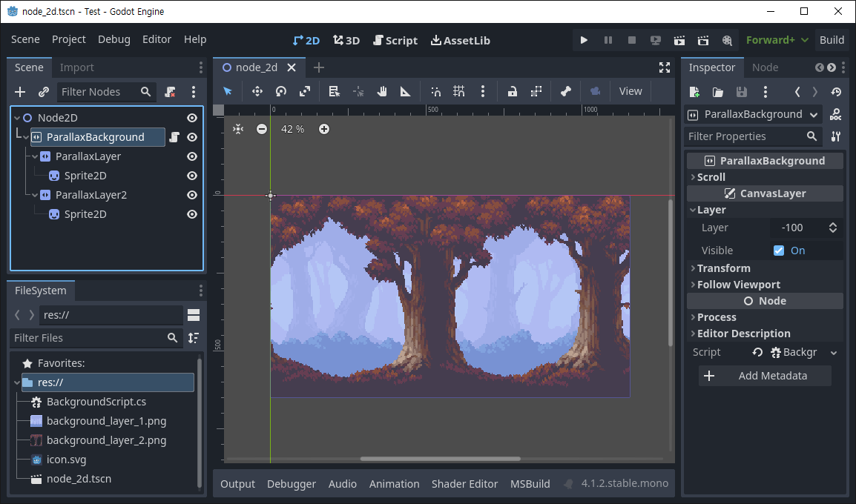
Task: Collapse the Node2D tree item
Action: [x=17, y=118]
